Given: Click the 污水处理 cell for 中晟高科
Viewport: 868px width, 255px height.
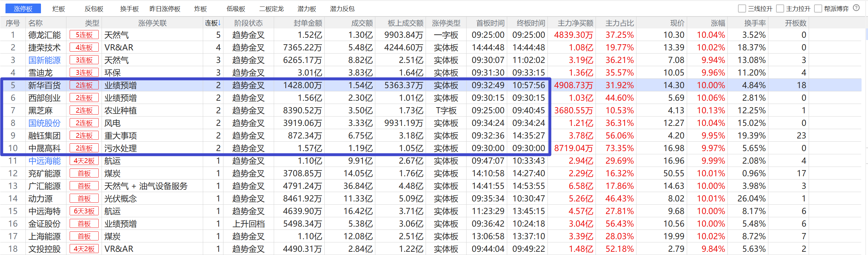Looking at the screenshot, I should (121, 148).
